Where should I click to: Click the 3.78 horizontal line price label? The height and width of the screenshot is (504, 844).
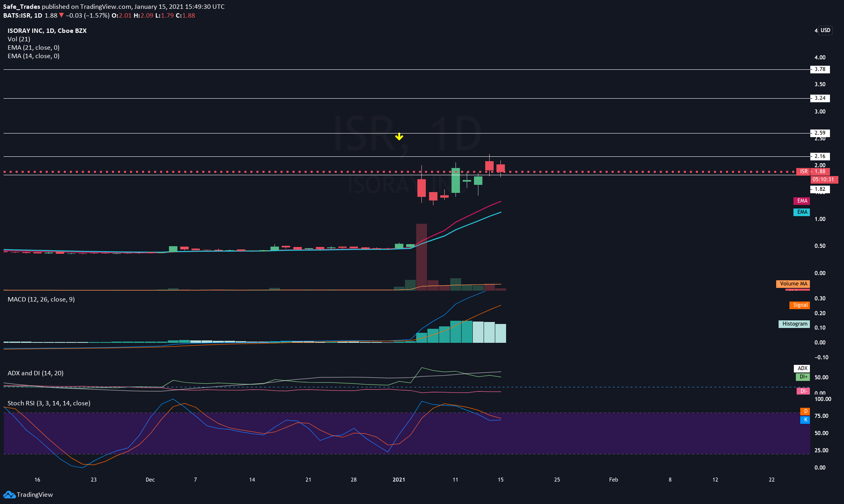pyautogui.click(x=820, y=69)
